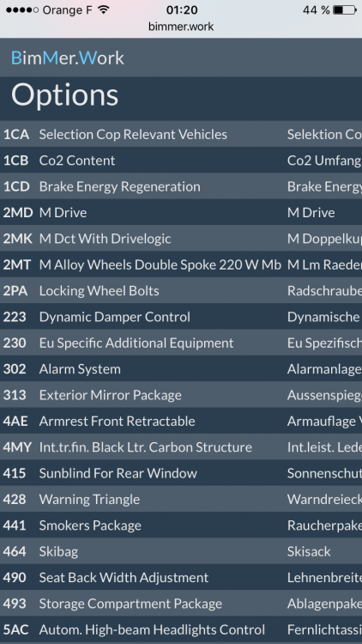Tap the Wi-Fi signal icon
Viewport: 362px width, 644px height.
(104, 9)
